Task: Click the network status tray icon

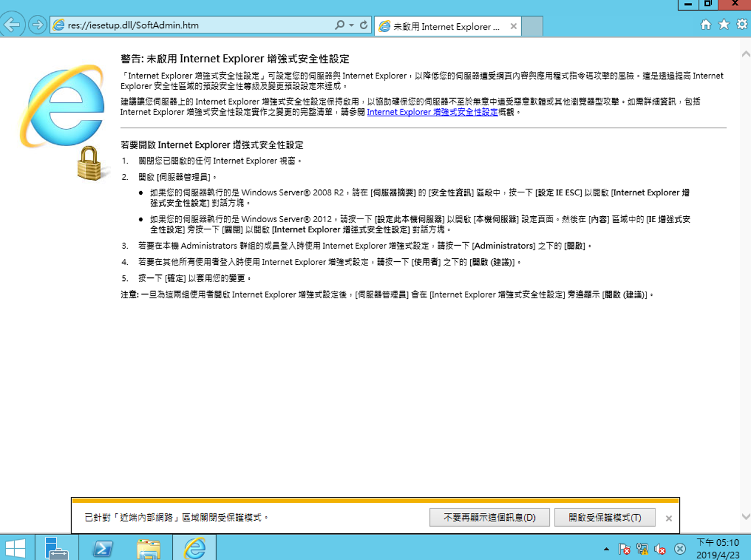Action: tap(642, 549)
